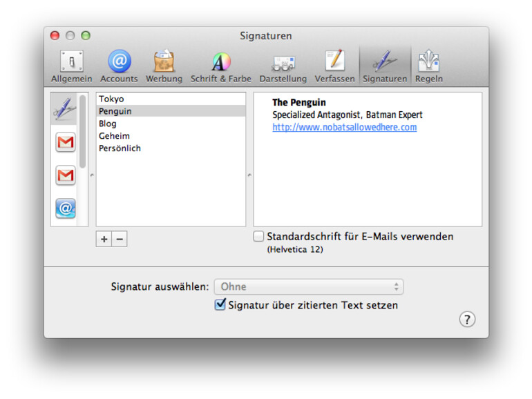Screen dimensions: 532x399
Task: Zoom the window with green button
Action: coord(86,36)
